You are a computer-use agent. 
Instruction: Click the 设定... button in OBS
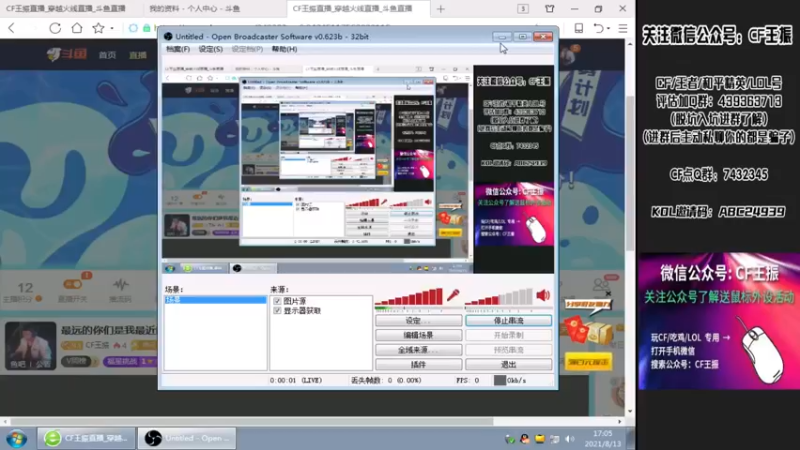(418, 320)
